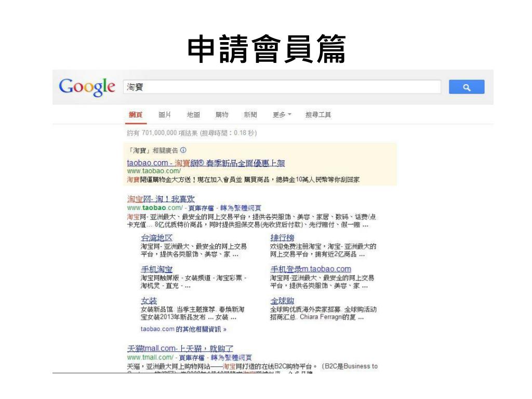Open 頁庫存檔 for the taobao.com result

click(x=201, y=208)
